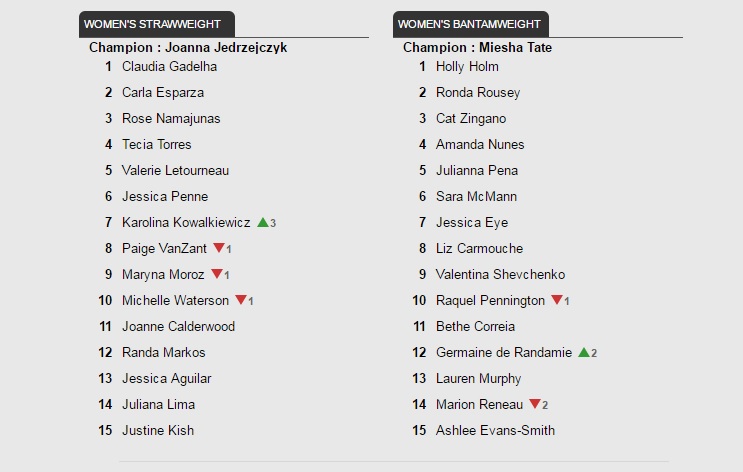Open Claudia Gadelha's fighter link

pos(170,66)
